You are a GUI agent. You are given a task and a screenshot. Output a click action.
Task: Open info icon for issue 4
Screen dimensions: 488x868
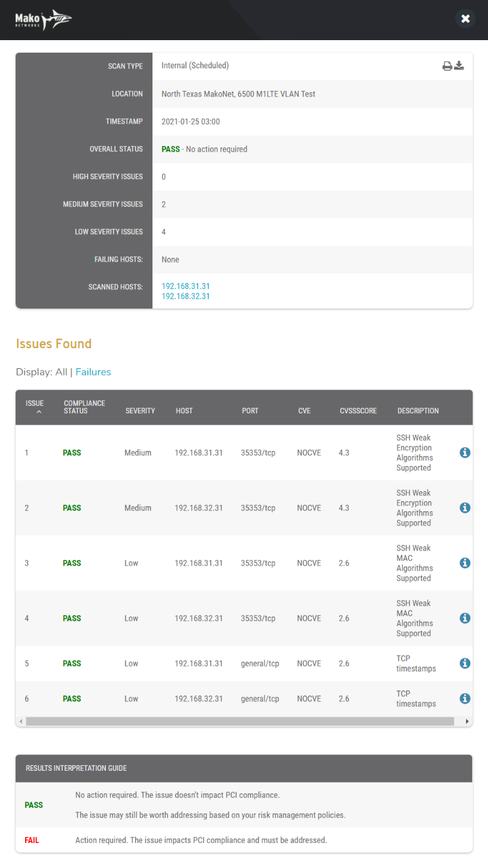tap(464, 618)
